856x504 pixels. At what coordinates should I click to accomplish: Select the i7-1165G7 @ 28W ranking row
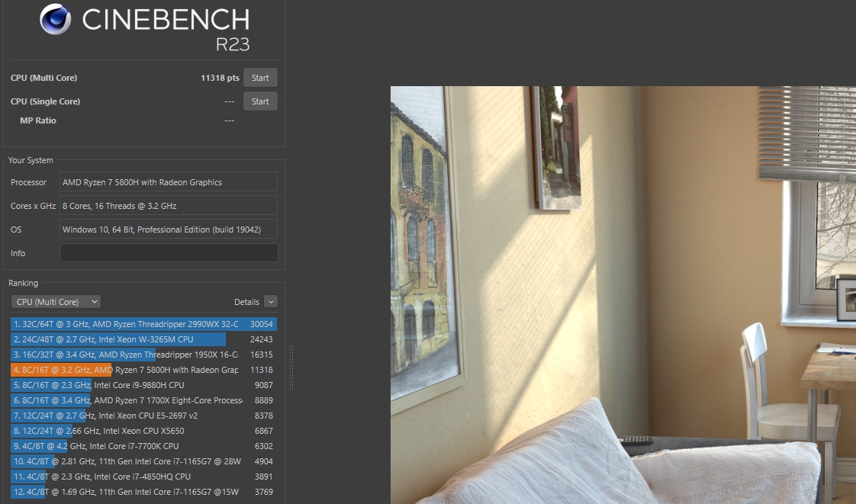click(x=143, y=461)
